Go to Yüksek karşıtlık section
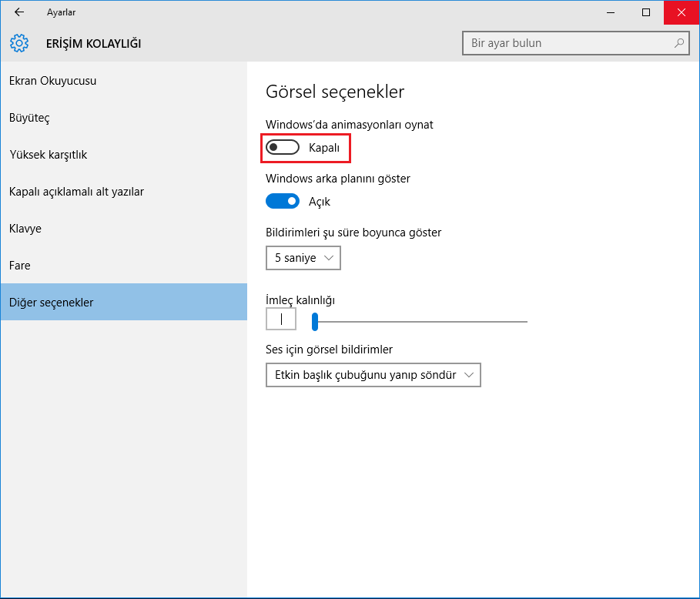The height and width of the screenshot is (599, 700). click(48, 155)
